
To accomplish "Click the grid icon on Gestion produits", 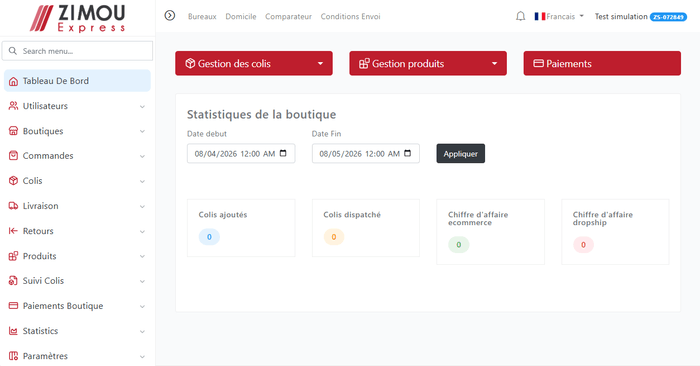I will (364, 63).
